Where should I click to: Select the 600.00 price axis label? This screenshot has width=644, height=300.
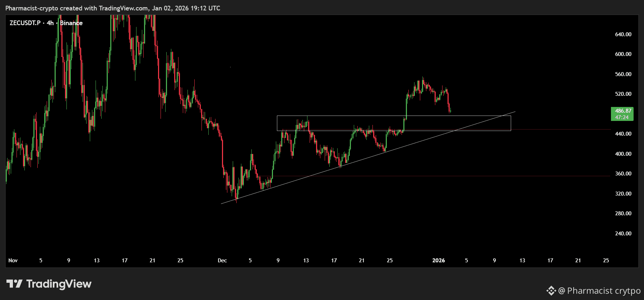pos(623,54)
